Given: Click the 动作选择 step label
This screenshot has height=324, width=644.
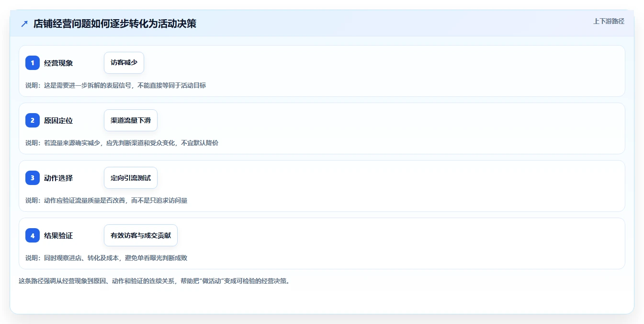Looking at the screenshot, I should [x=58, y=178].
